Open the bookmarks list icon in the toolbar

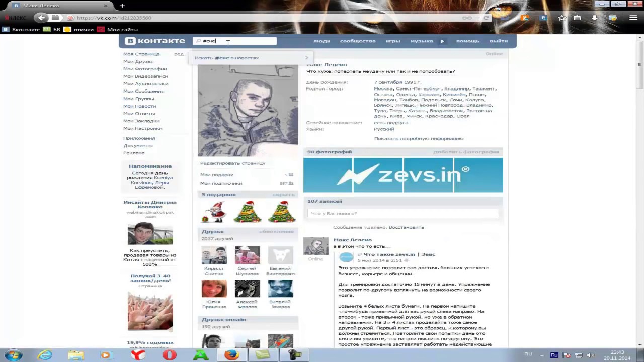click(577, 18)
